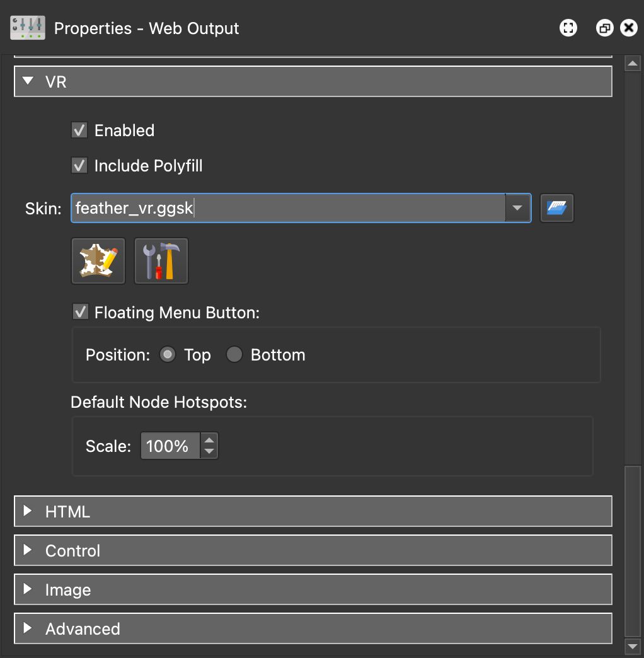Click the HTML section arrow icon
The width and height of the screenshot is (644, 658).
[28, 512]
